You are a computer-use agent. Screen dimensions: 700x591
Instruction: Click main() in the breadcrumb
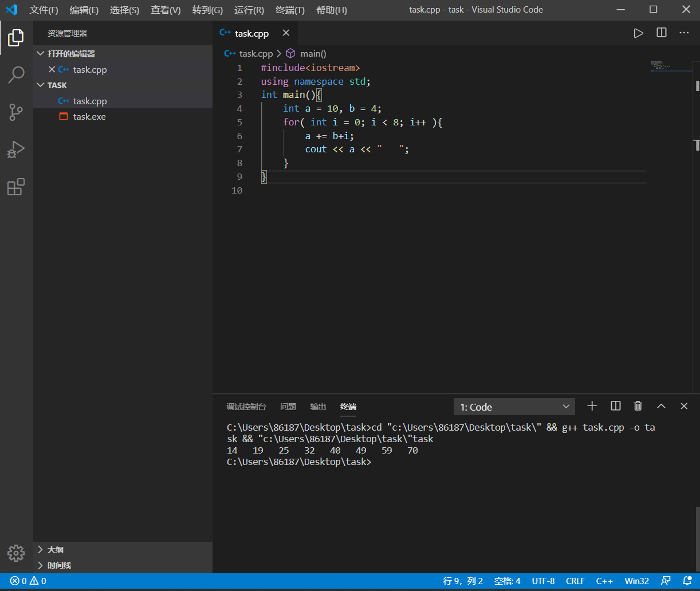pyautogui.click(x=313, y=53)
